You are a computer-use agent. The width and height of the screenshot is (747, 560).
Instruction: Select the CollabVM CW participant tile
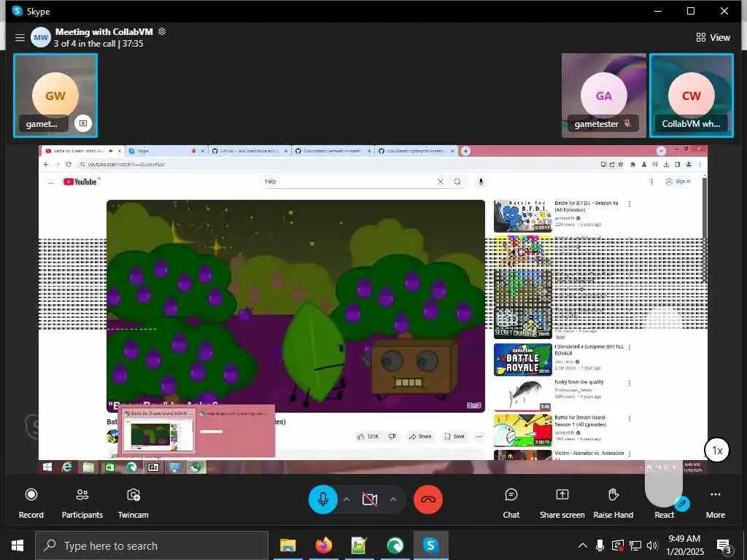coord(692,96)
